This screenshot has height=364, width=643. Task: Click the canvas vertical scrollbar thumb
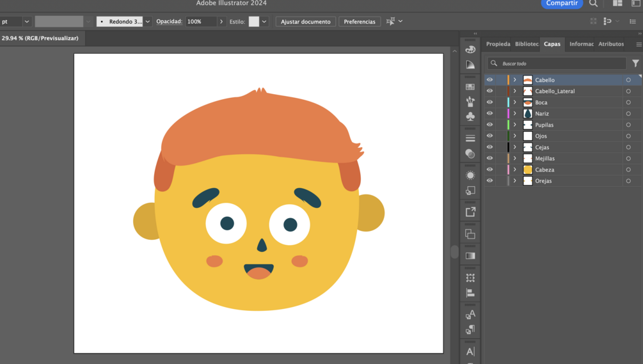[454, 251]
